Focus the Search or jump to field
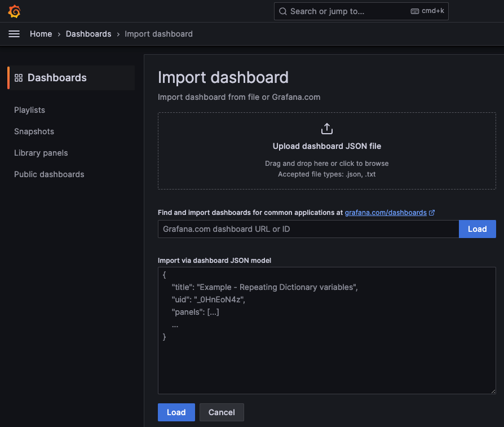The image size is (504, 427). click(361, 11)
